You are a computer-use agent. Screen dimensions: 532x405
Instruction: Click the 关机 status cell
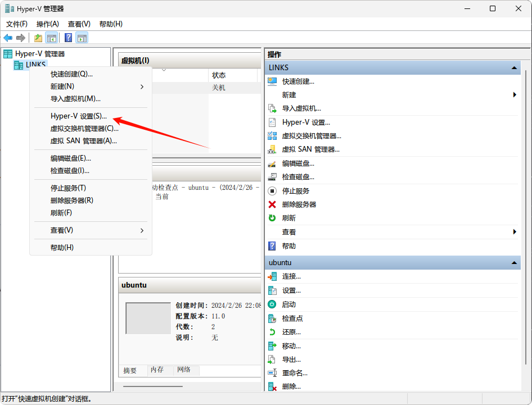(219, 88)
